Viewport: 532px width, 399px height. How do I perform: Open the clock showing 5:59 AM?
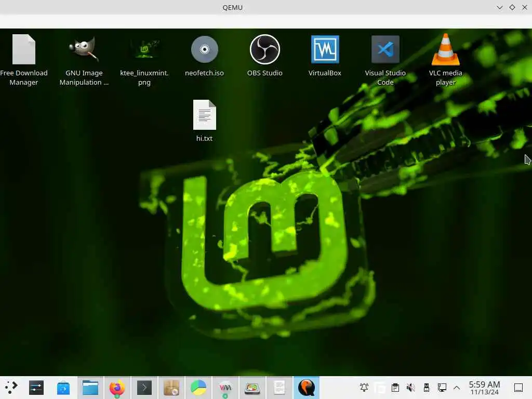[485, 388]
